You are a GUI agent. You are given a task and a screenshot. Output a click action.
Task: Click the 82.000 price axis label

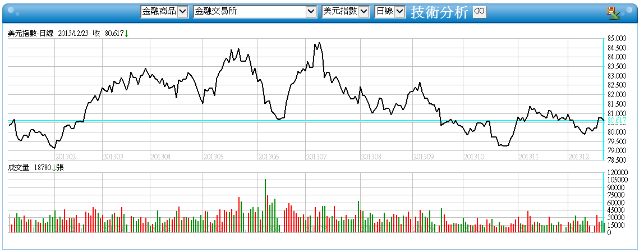click(617, 95)
